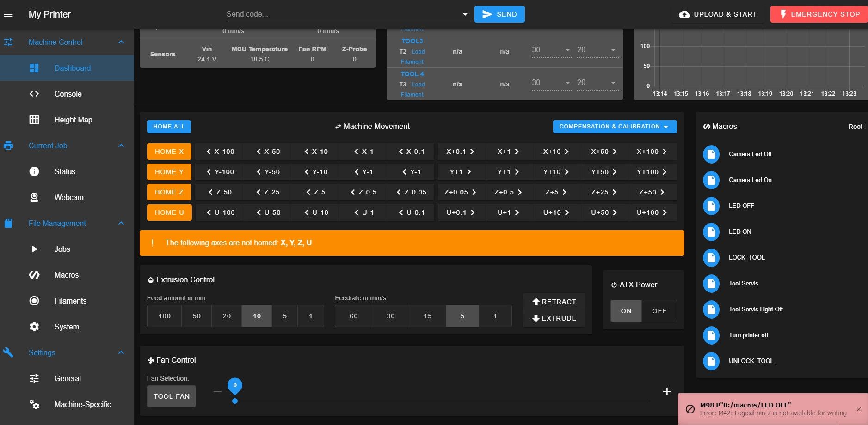
Task: Click the Macros slash icon in sidebar
Action: tap(34, 275)
